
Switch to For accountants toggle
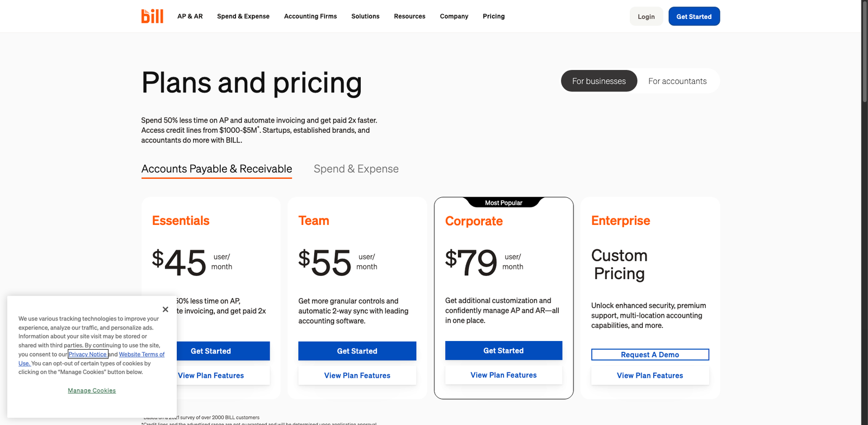coord(677,81)
